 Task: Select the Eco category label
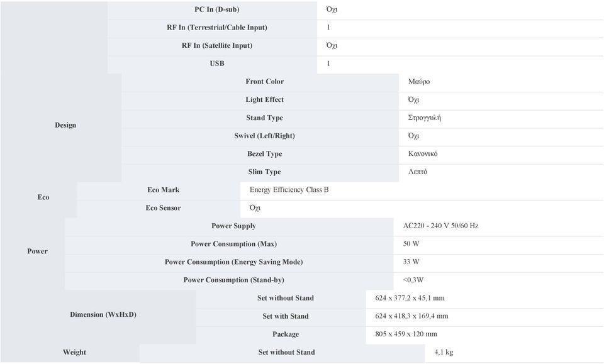point(43,197)
